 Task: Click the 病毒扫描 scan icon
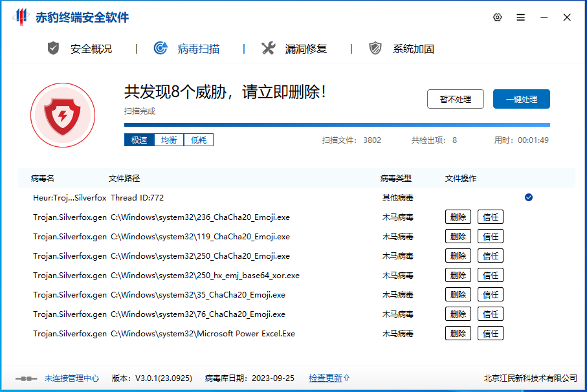pyautogui.click(x=161, y=47)
